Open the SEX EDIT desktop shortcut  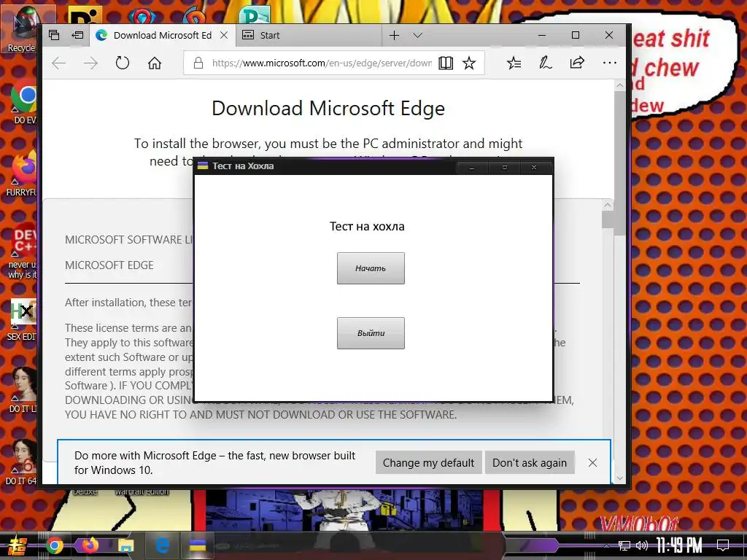pyautogui.click(x=22, y=319)
